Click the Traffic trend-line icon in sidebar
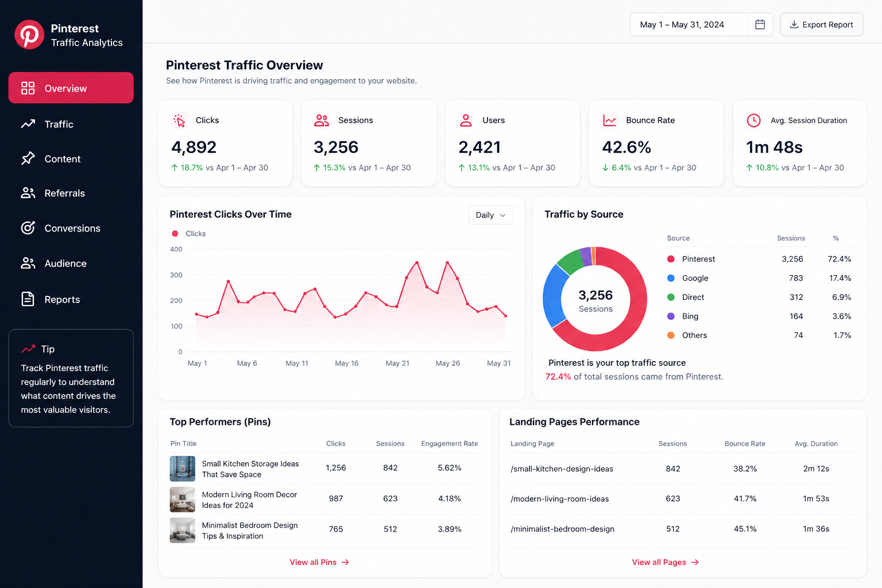The height and width of the screenshot is (588, 882). click(28, 124)
